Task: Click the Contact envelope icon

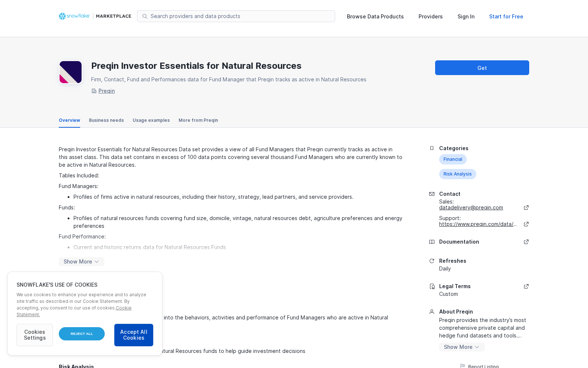Action: pos(432,194)
